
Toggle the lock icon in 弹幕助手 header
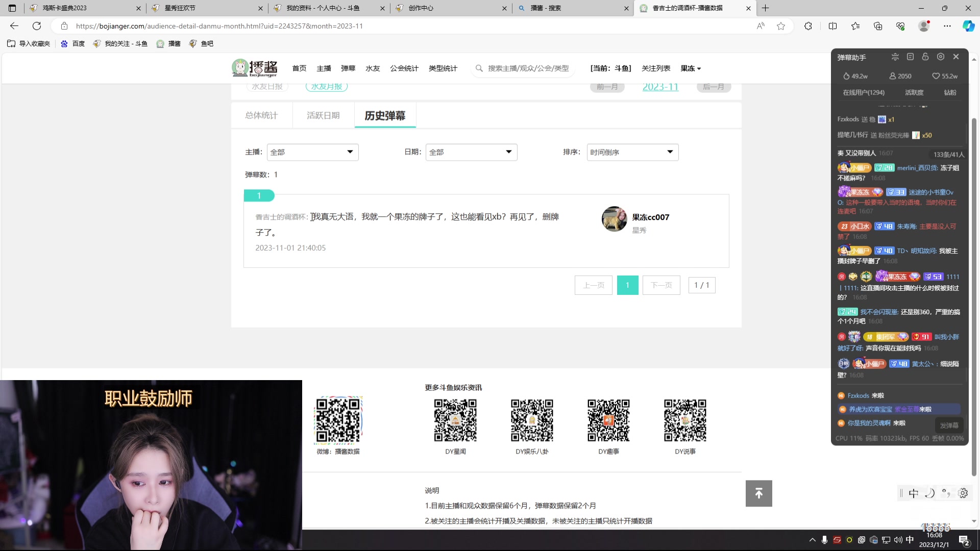[x=925, y=57]
